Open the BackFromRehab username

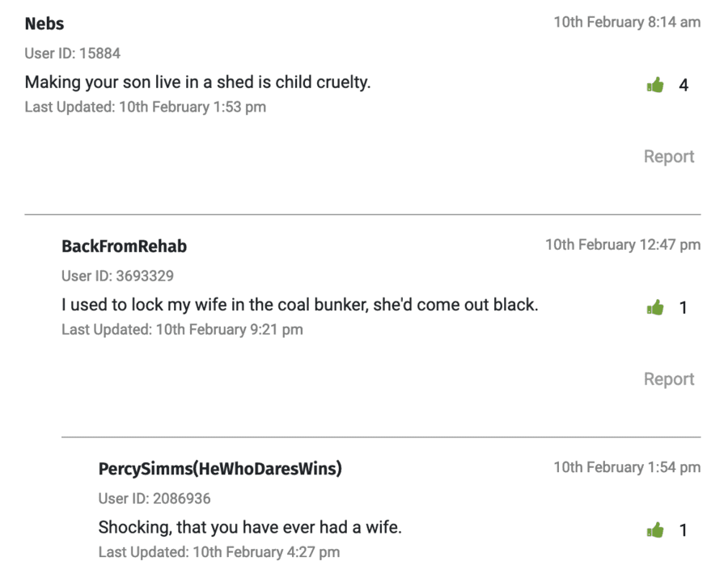(x=124, y=246)
